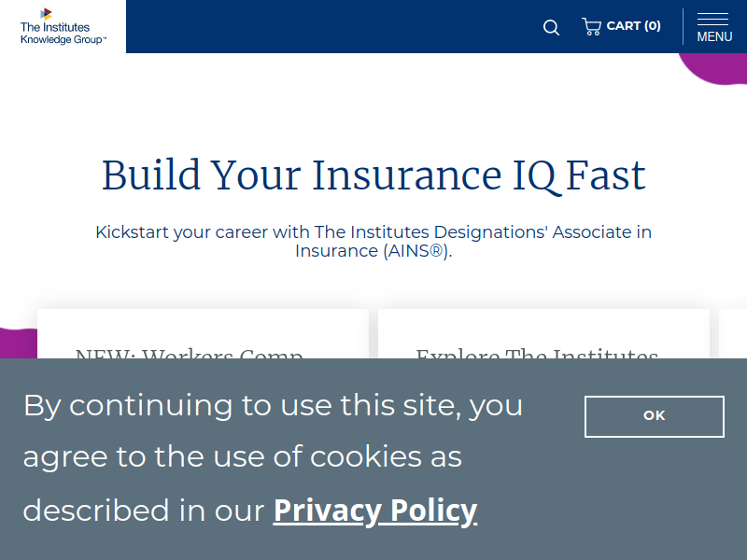Click the search magnifier icon
This screenshot has width=747, height=560.
[x=551, y=28]
